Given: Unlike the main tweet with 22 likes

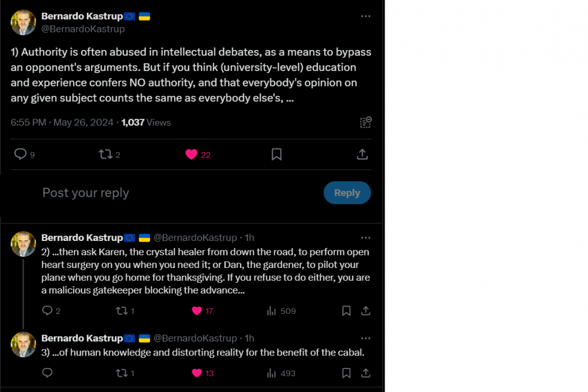Looking at the screenshot, I should (x=191, y=154).
